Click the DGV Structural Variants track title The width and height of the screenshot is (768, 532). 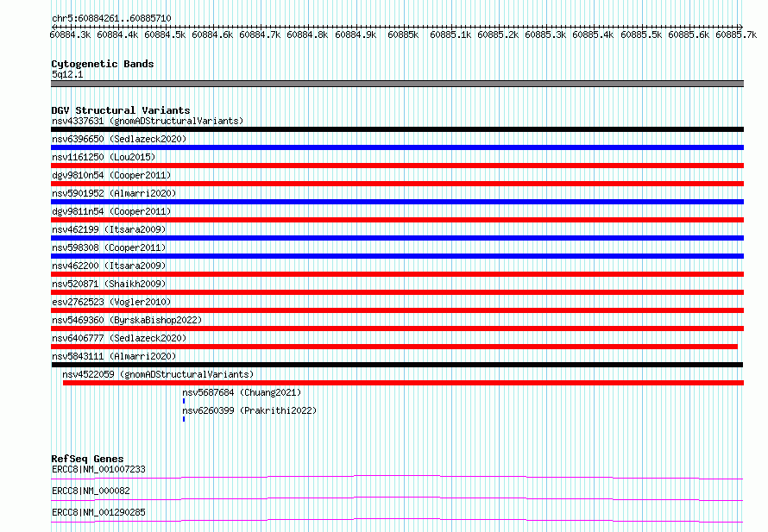[121, 110]
